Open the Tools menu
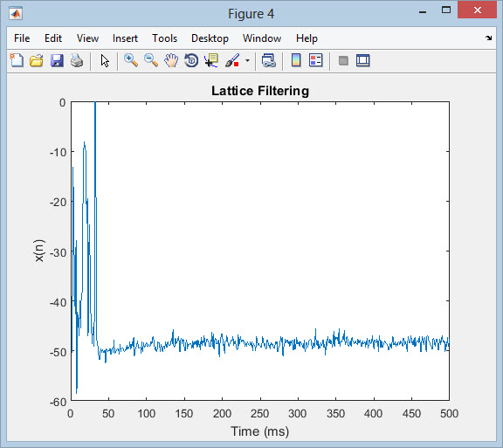503x448 pixels. [x=164, y=38]
